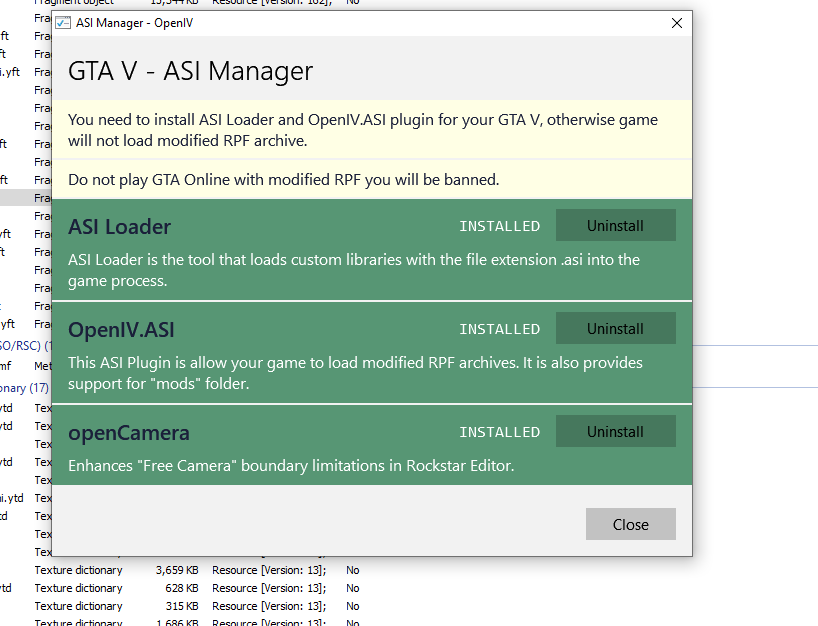Select the 315 KB size cell in file list
The width and height of the screenshot is (818, 626).
click(x=182, y=606)
